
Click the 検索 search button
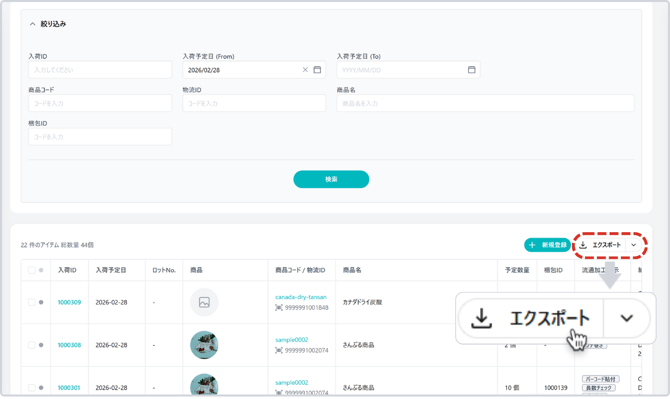tap(331, 179)
